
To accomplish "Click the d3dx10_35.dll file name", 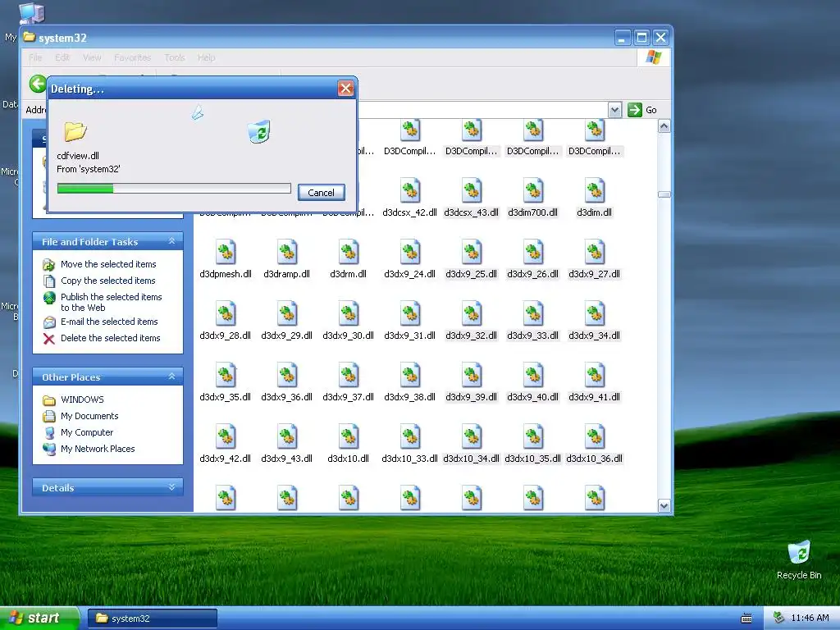I will click(533, 459).
